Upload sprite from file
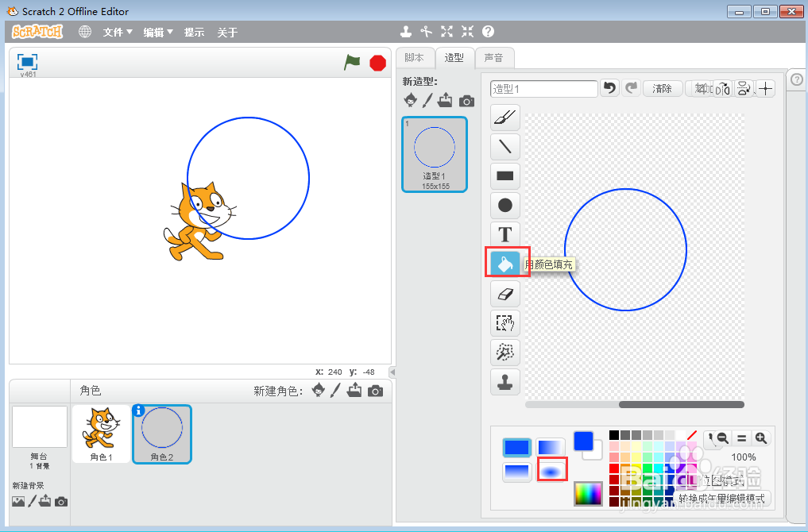Image resolution: width=808 pixels, height=532 pixels. coord(354,391)
